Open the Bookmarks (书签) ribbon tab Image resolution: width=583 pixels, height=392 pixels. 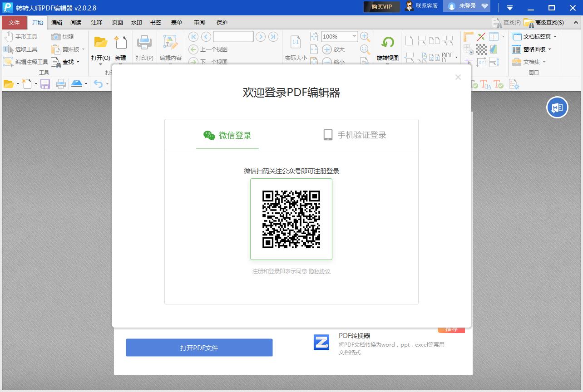click(156, 23)
